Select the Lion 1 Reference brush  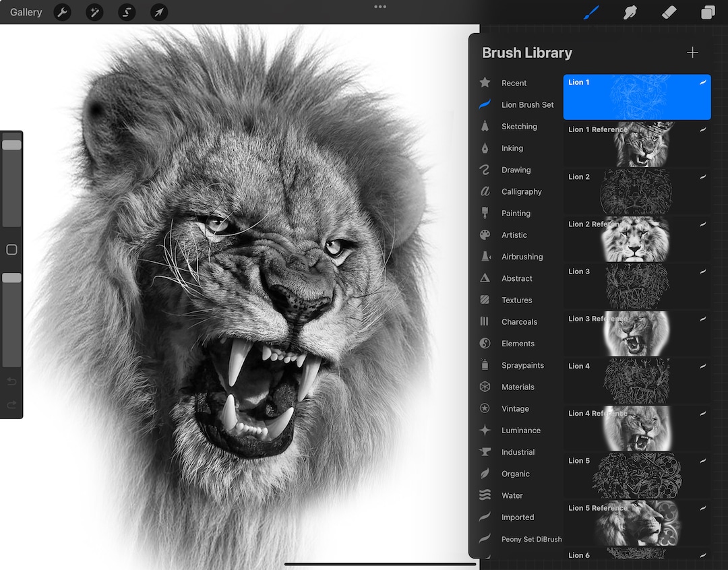(x=636, y=144)
